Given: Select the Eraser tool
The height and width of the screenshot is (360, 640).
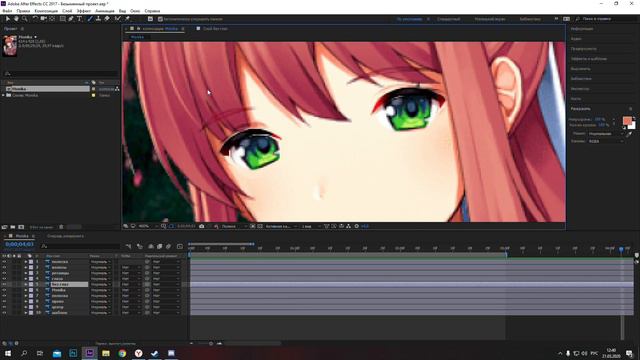Looking at the screenshot, I should click(107, 19).
